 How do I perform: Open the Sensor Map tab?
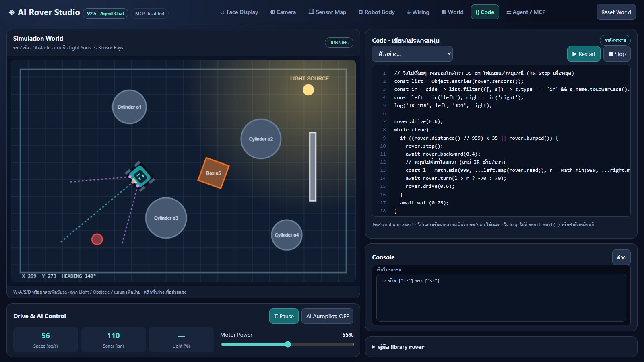point(327,12)
